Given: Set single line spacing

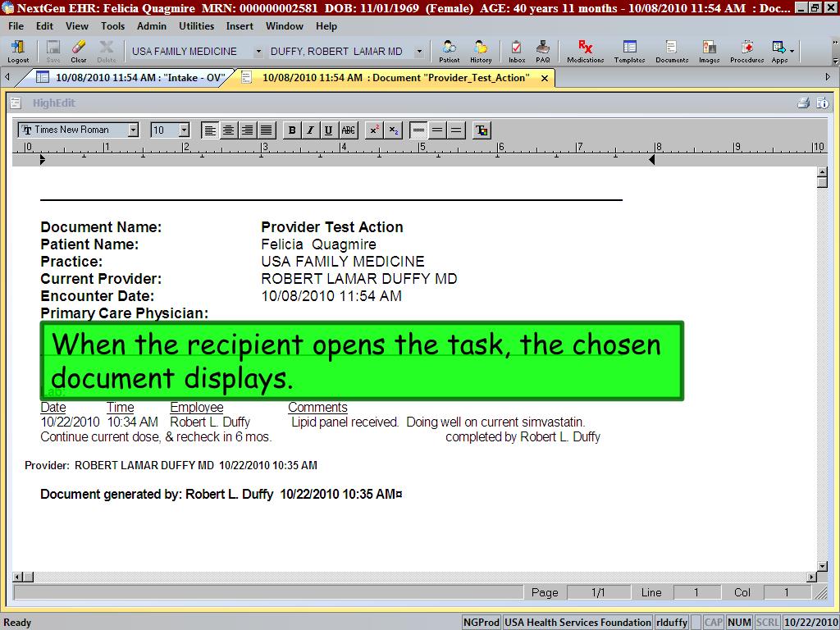Looking at the screenshot, I should coord(418,130).
